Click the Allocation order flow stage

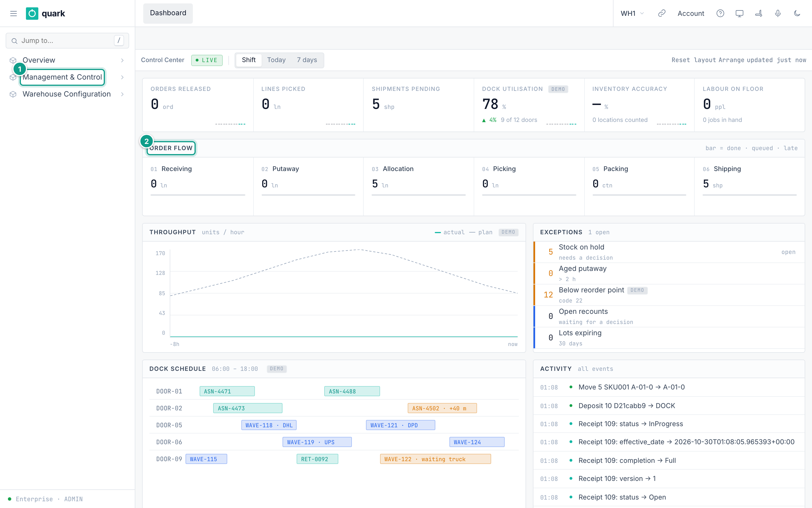[418, 187]
